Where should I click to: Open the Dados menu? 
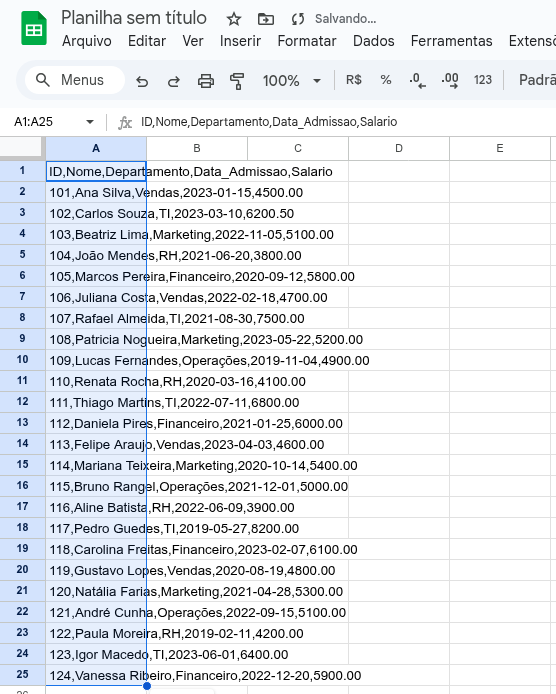374,41
